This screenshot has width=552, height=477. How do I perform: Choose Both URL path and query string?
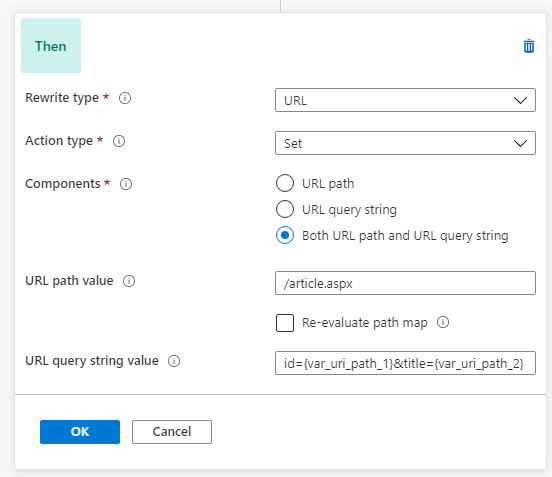(285, 235)
